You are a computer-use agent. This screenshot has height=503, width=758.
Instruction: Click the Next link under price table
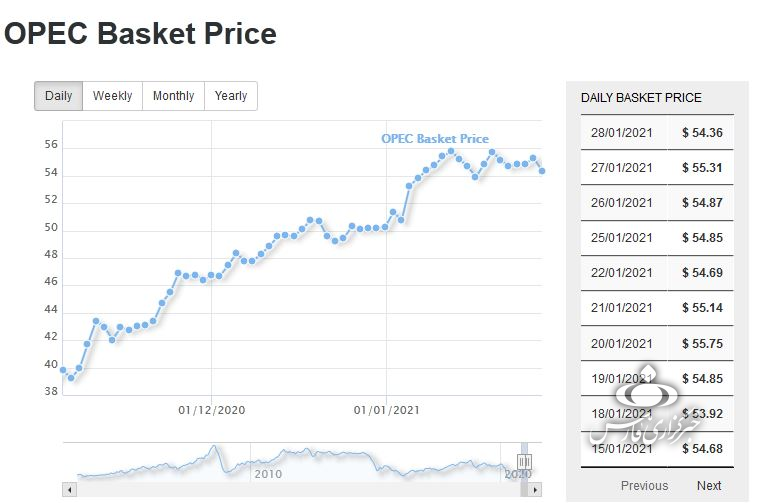[x=709, y=486]
